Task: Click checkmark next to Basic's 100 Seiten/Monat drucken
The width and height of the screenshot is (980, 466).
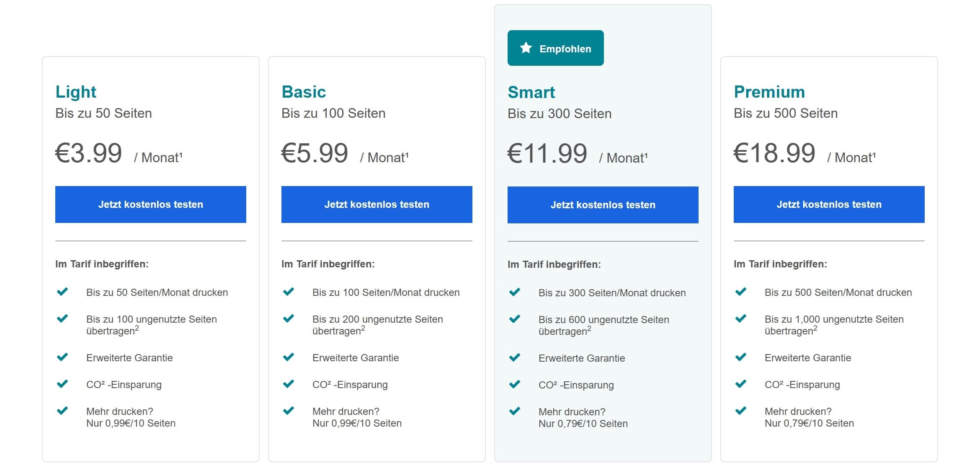Action: (289, 292)
